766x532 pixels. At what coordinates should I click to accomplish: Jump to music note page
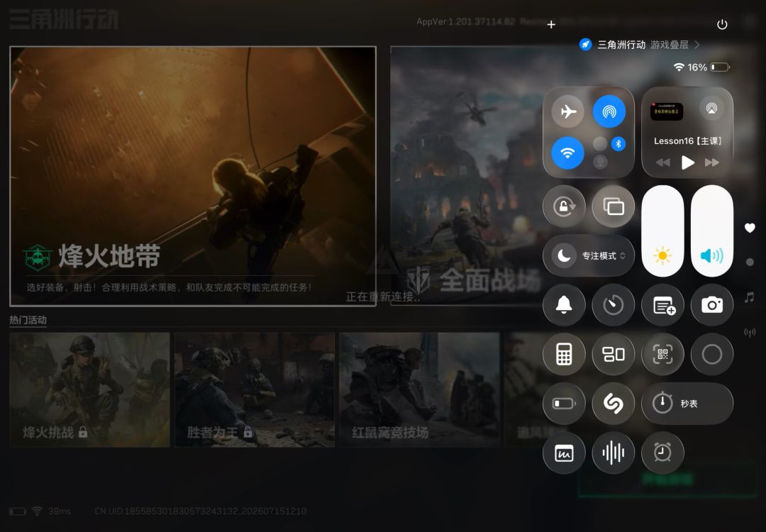click(750, 297)
